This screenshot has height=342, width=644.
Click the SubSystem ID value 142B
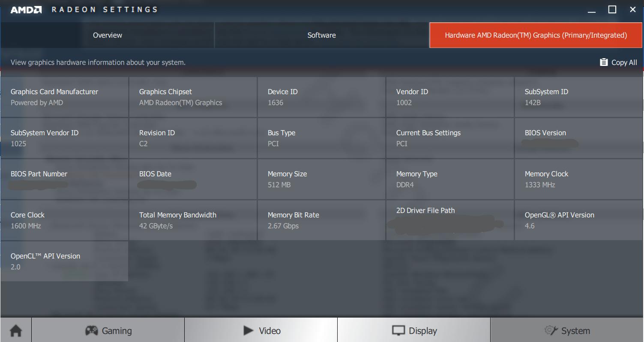(533, 103)
